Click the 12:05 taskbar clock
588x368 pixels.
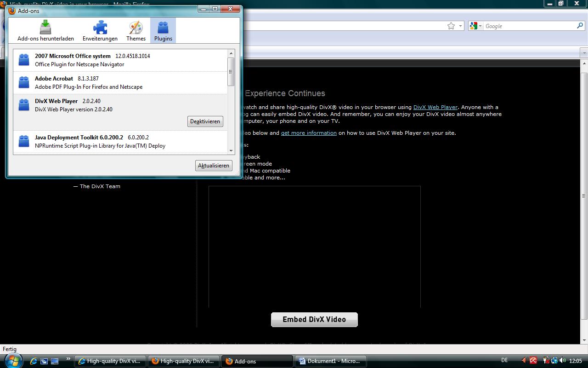coord(576,361)
